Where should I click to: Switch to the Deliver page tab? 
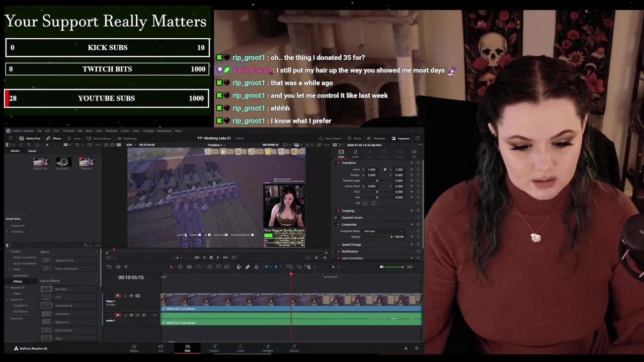pyautogui.click(x=294, y=348)
